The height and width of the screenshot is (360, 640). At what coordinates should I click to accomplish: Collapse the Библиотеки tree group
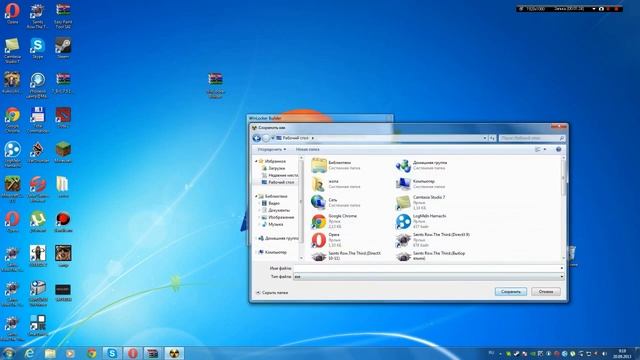[x=256, y=196]
